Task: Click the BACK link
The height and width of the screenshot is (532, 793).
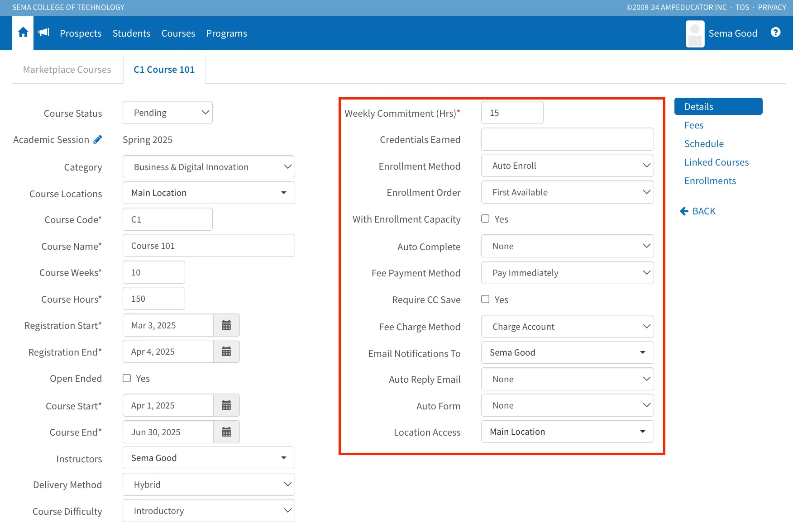Action: 698,211
